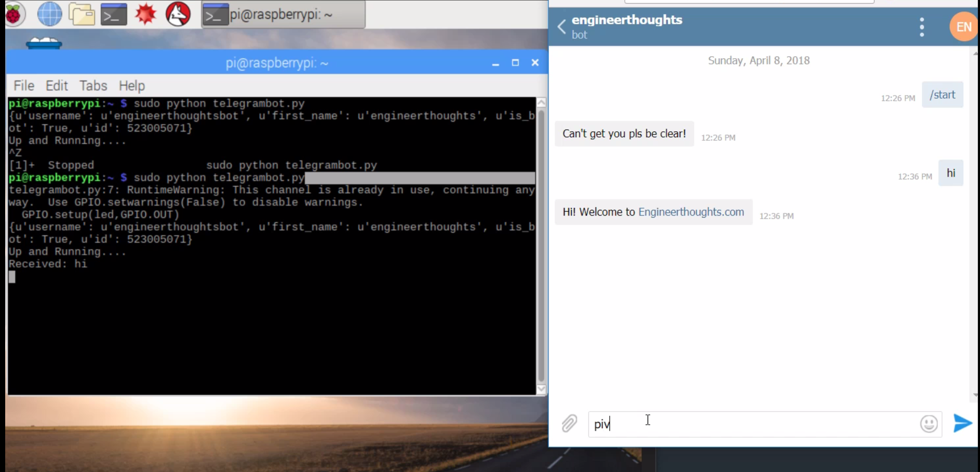980x472 pixels.
Task: Open the Mathematica red spiky icon
Action: coord(146,14)
